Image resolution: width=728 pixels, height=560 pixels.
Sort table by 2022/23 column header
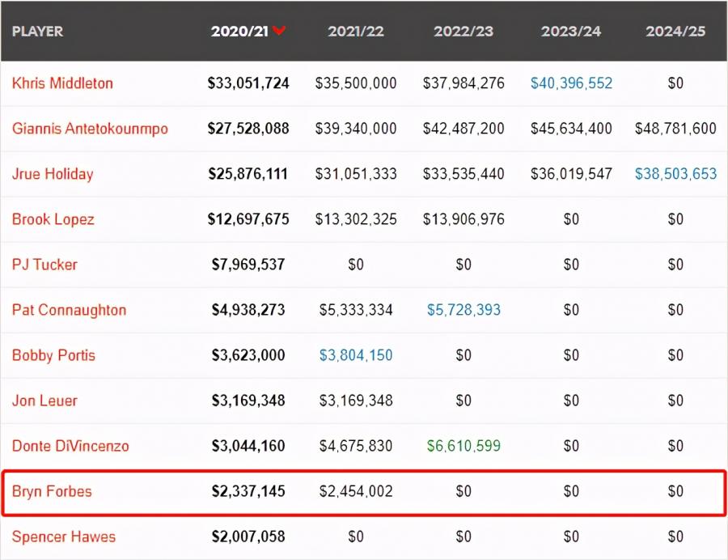pos(463,32)
